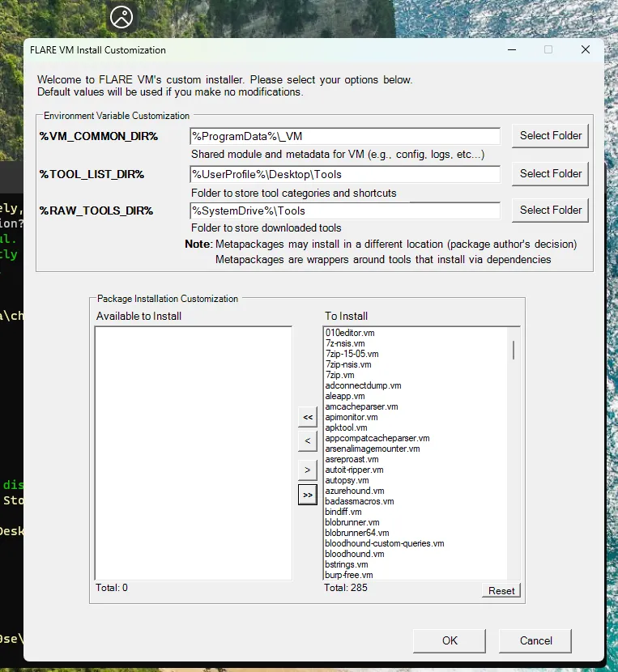Select blobrunner.vm package
The image size is (618, 672).
click(x=352, y=522)
